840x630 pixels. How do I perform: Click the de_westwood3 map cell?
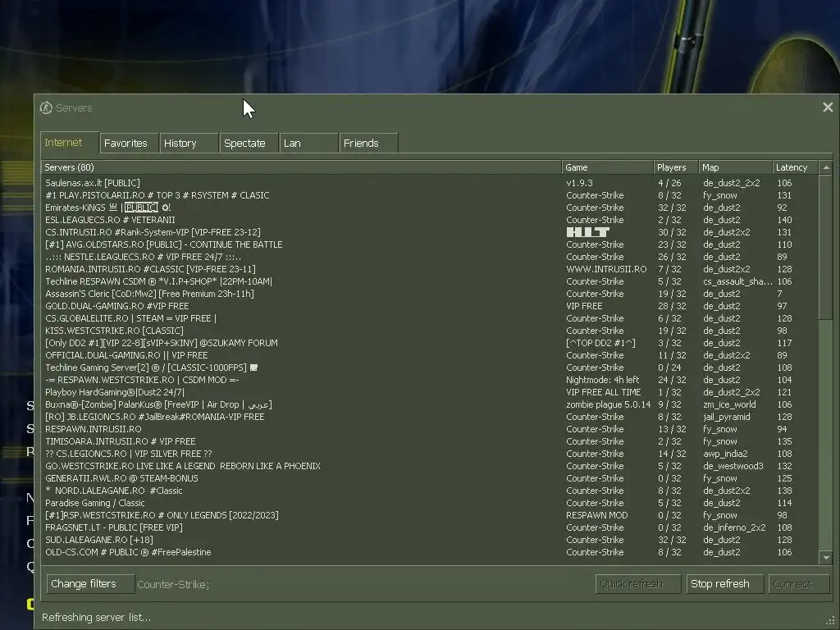733,466
